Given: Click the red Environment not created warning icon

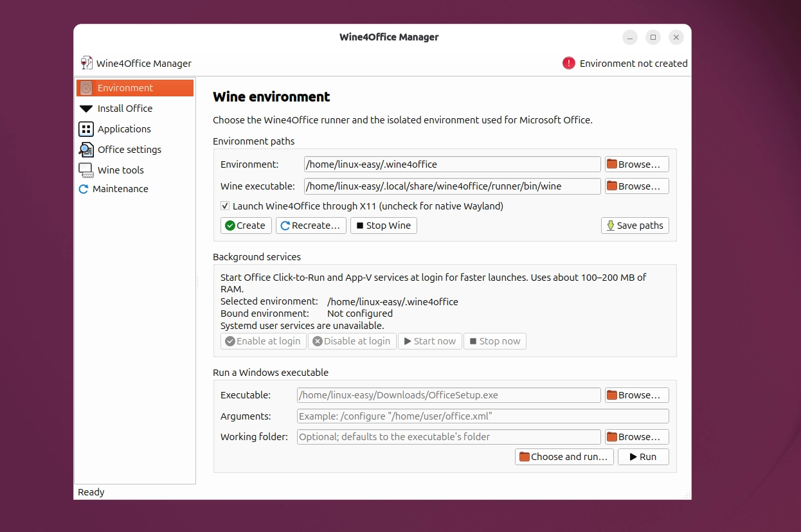Looking at the screenshot, I should click(569, 63).
